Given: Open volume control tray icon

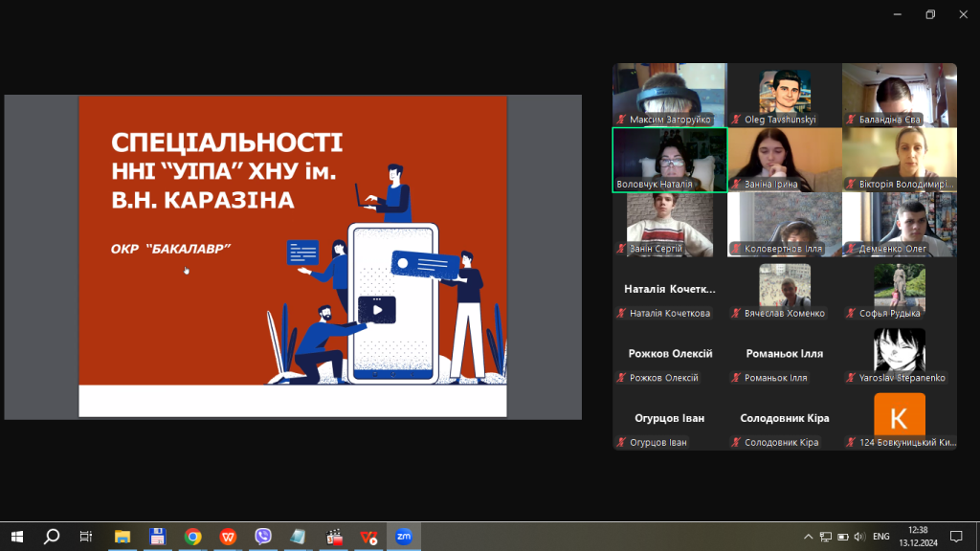Looking at the screenshot, I should tap(859, 537).
